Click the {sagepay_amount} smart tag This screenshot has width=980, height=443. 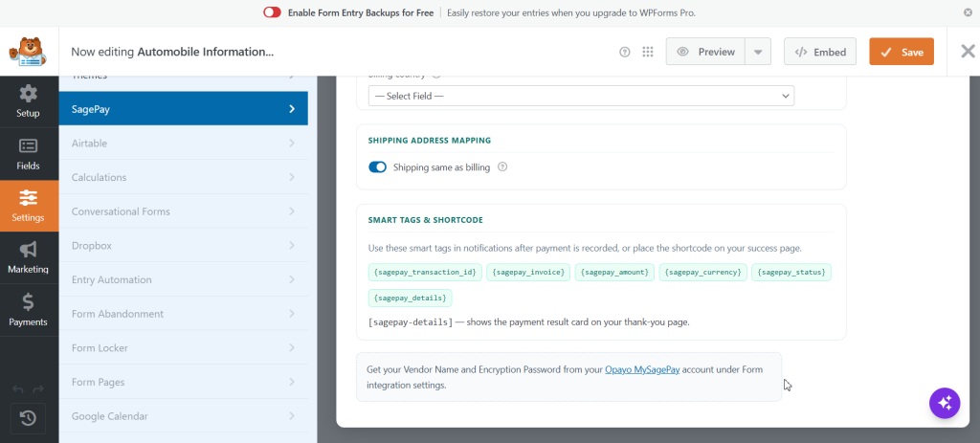(x=614, y=272)
